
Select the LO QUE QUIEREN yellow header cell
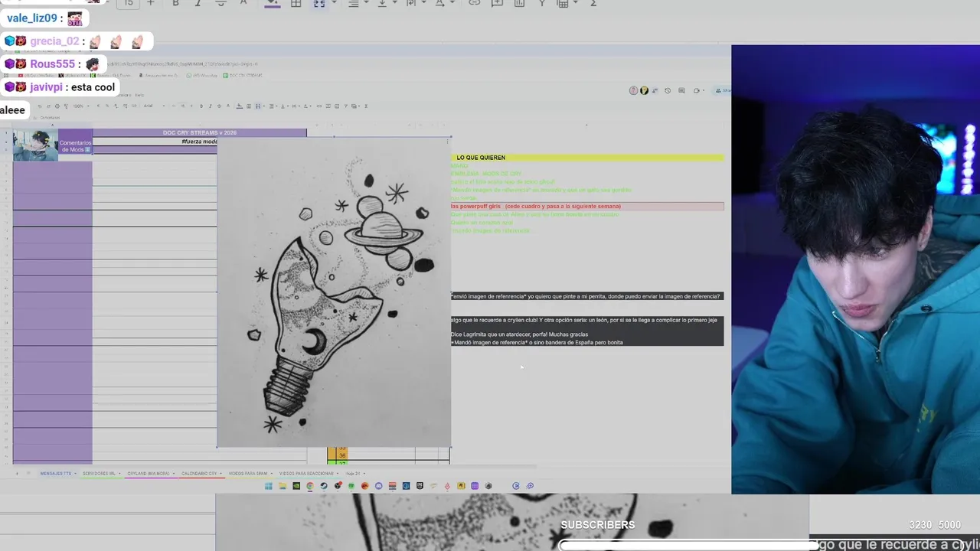586,158
